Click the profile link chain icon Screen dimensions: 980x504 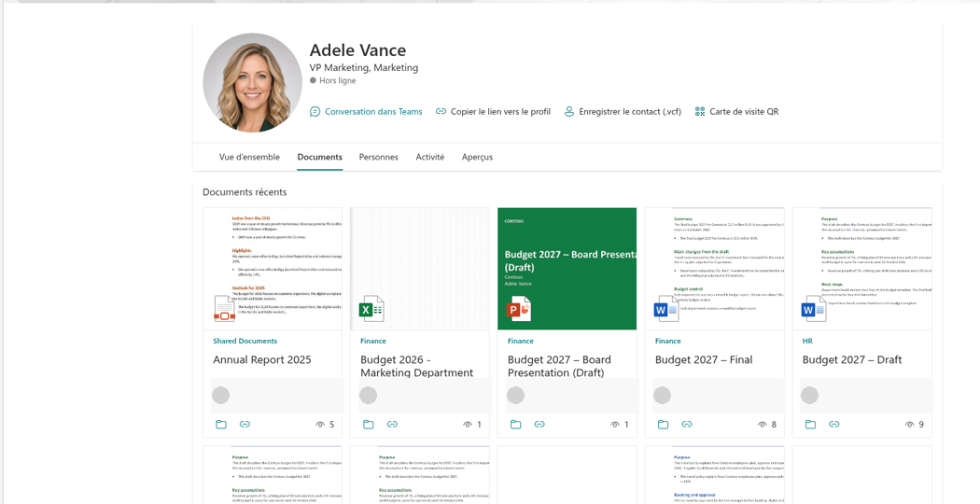tap(441, 112)
